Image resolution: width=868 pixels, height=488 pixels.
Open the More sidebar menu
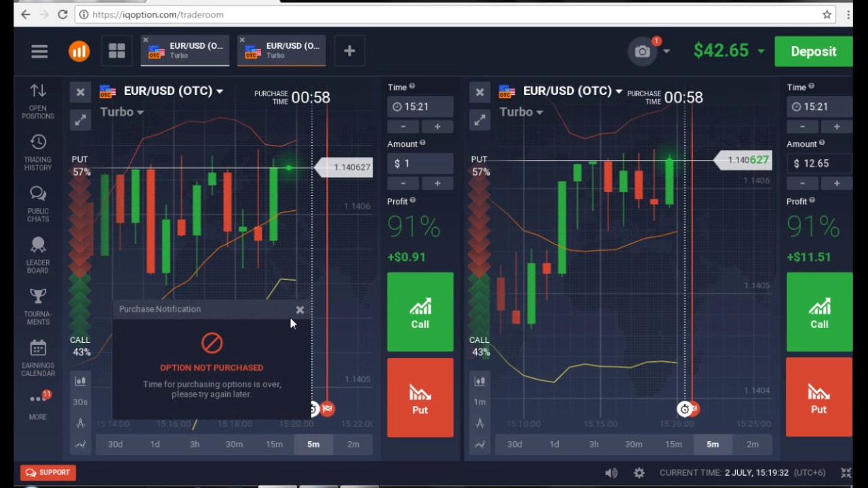point(38,405)
